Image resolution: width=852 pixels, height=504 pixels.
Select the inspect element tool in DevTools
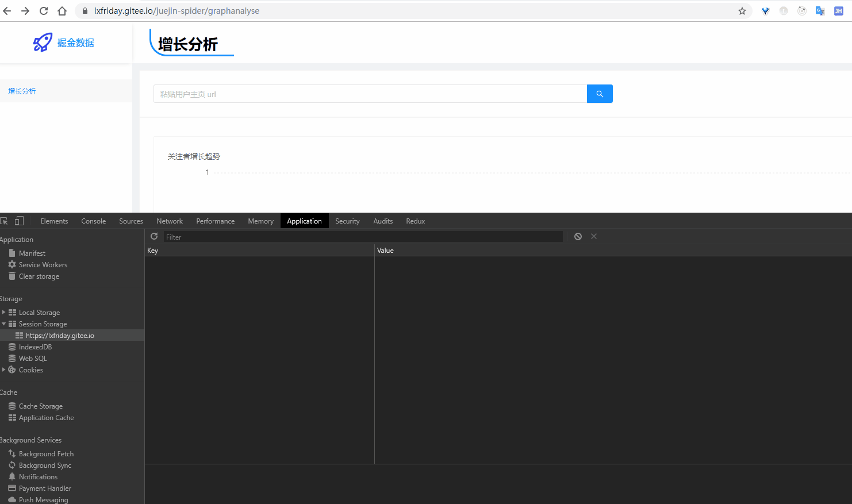pos(4,221)
